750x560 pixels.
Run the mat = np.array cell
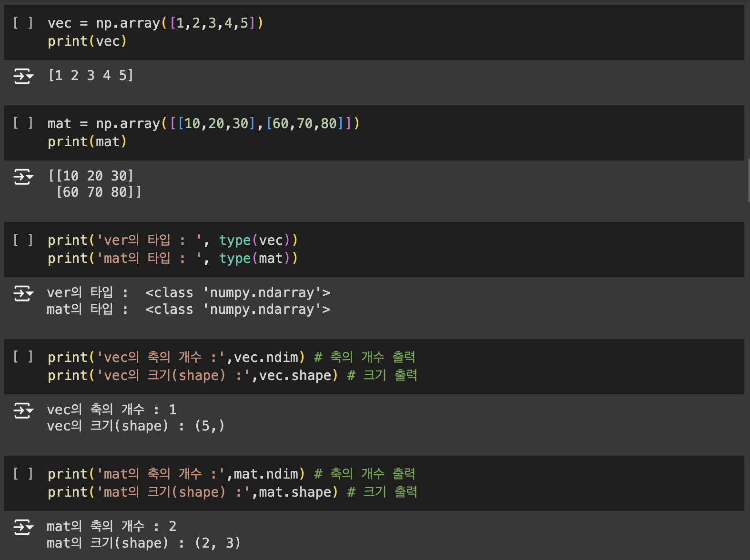[x=23, y=123]
